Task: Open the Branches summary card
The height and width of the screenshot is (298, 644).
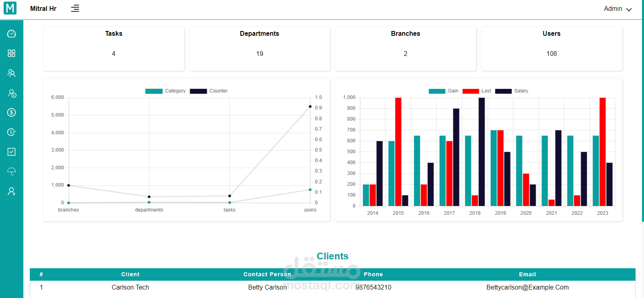Action: (x=406, y=49)
